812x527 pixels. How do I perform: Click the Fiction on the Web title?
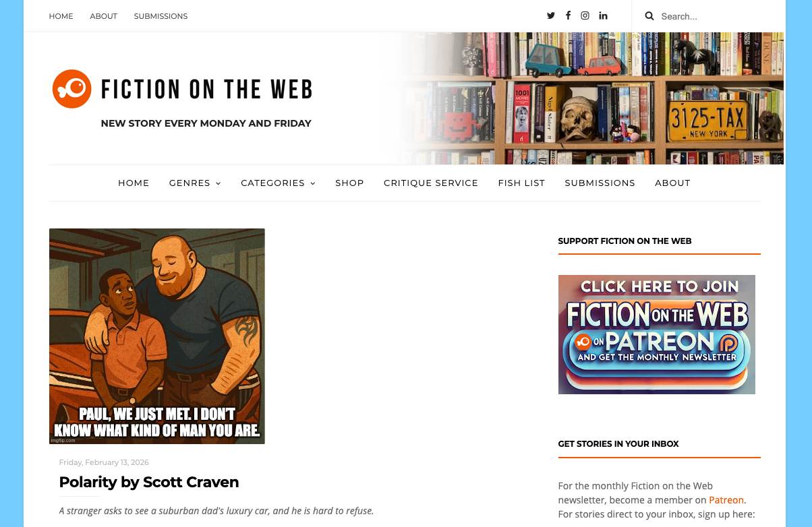click(x=206, y=89)
